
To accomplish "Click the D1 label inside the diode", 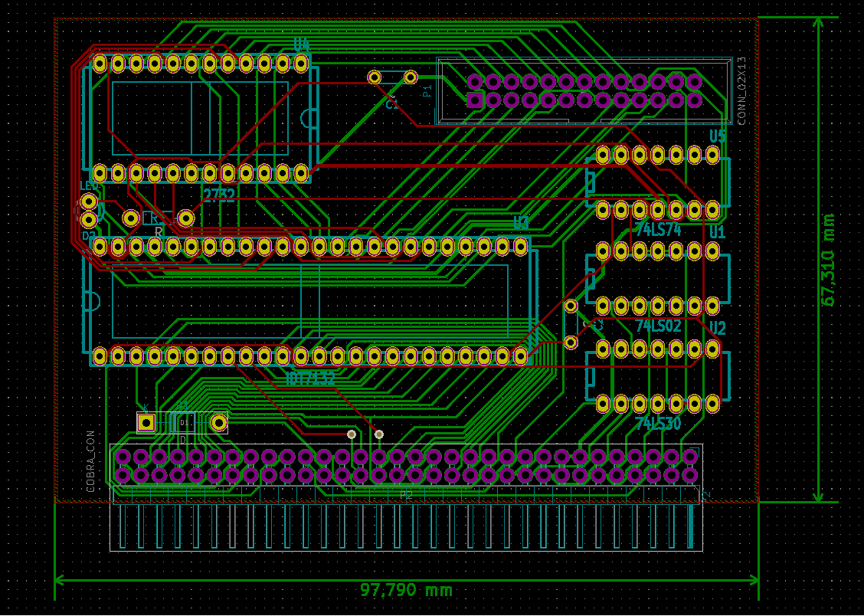I will coord(184,423).
